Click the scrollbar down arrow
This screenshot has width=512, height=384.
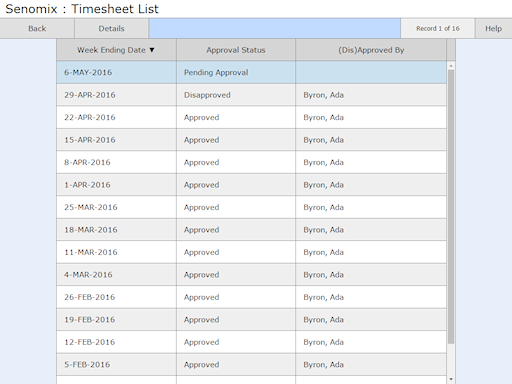(x=451, y=379)
